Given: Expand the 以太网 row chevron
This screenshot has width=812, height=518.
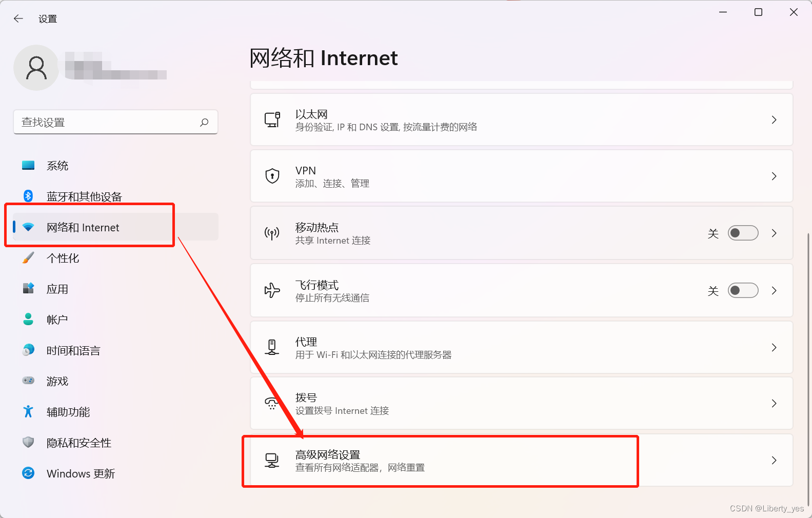Looking at the screenshot, I should point(774,119).
